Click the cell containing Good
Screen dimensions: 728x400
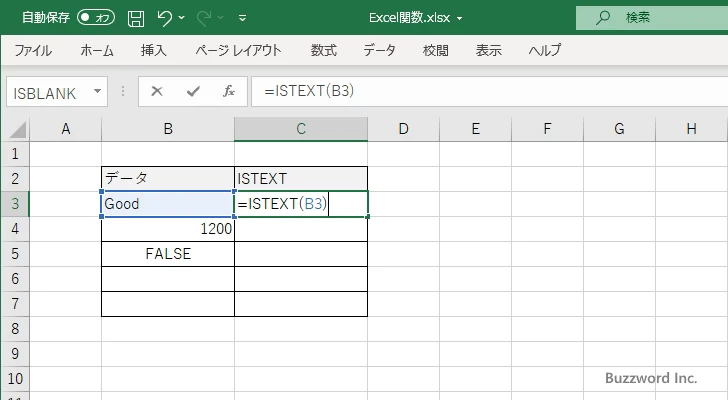pos(168,204)
